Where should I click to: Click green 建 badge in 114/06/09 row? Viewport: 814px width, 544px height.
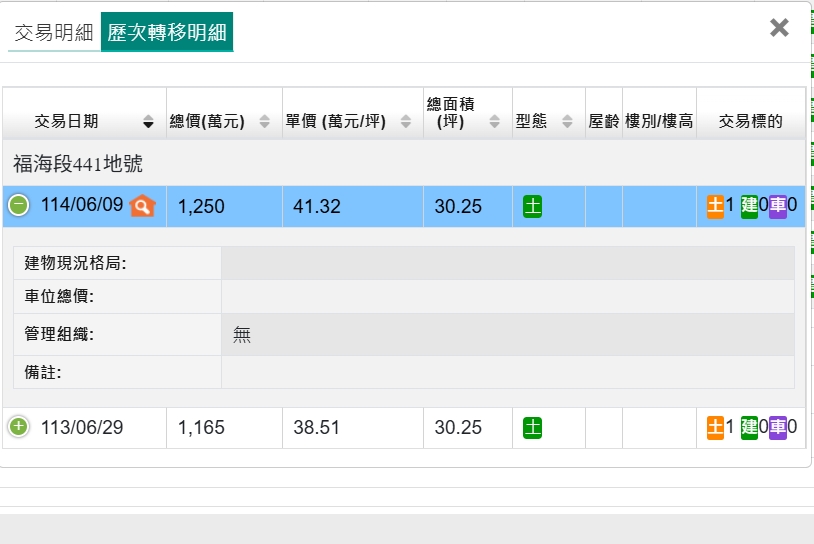749,206
